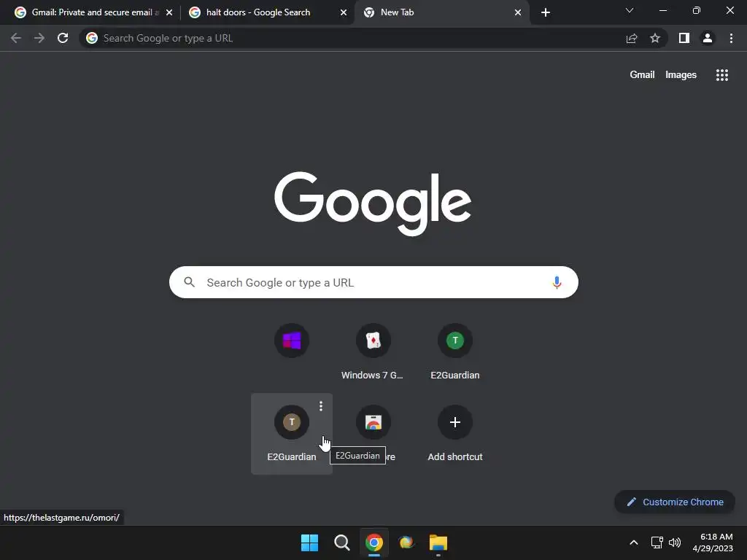The width and height of the screenshot is (747, 560).
Task: Open more actions for hovered E2Guardian shortcut
Action: point(321,405)
